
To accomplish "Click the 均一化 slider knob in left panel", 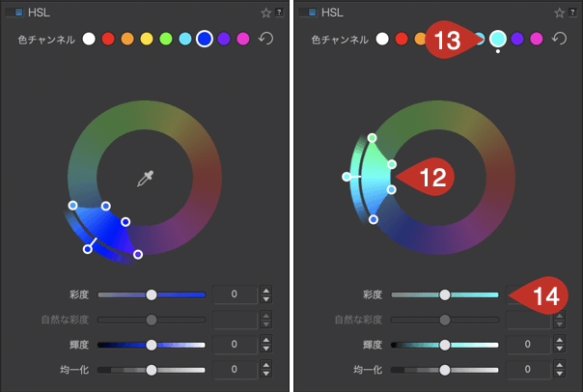I will (152, 370).
